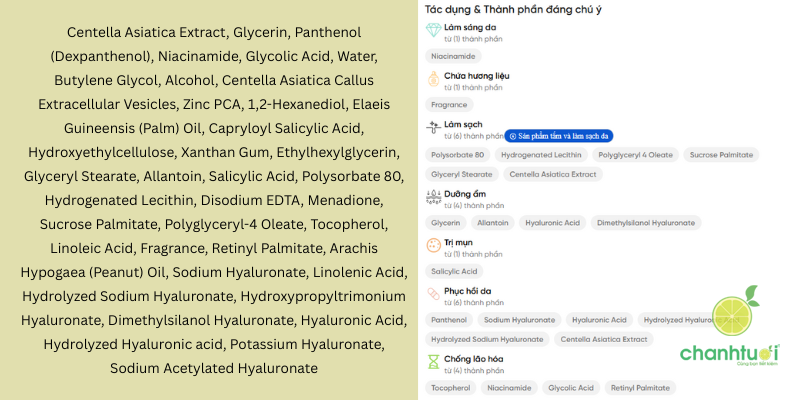Click the blue cleansing products tooltip
This screenshot has height=400, width=800.
[559, 135]
